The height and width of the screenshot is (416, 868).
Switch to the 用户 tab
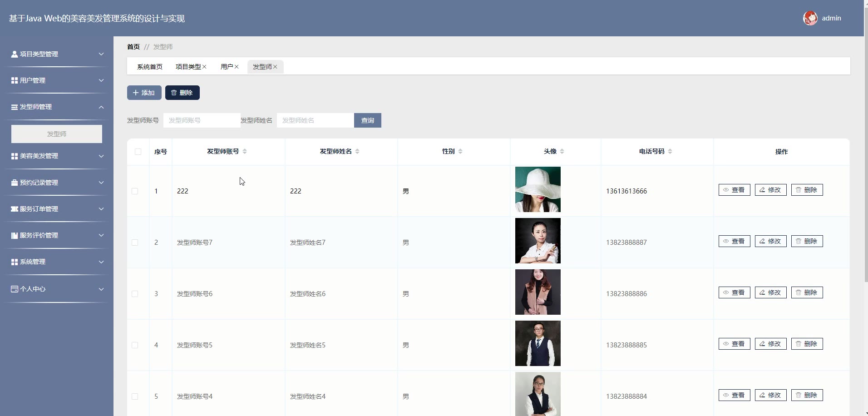coord(227,67)
